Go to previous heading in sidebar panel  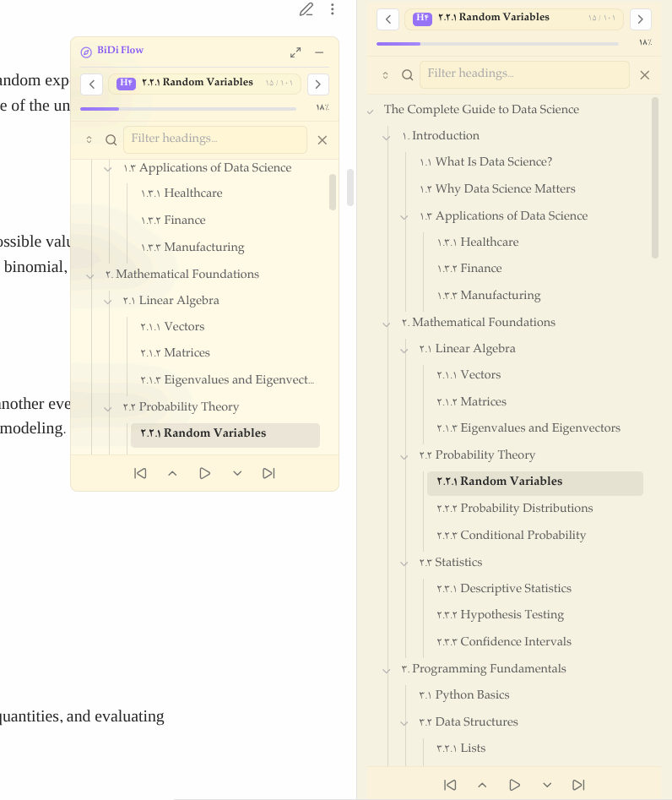[x=388, y=19]
